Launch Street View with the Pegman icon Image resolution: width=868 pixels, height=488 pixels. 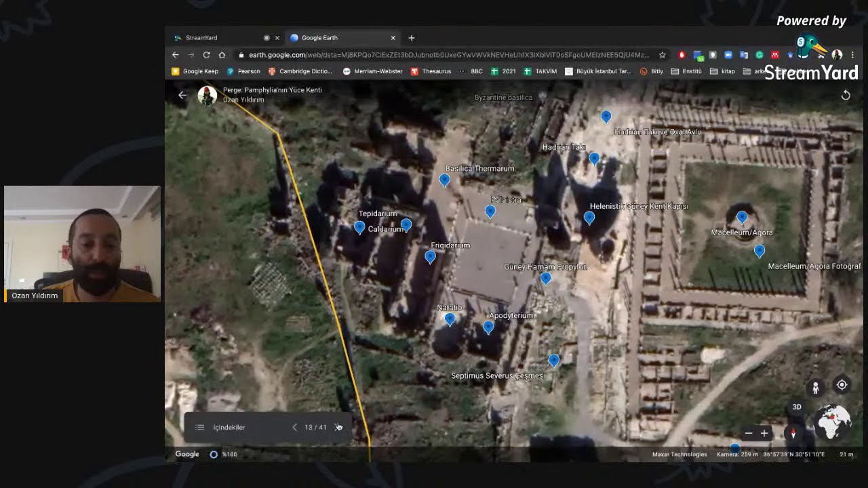tap(816, 388)
